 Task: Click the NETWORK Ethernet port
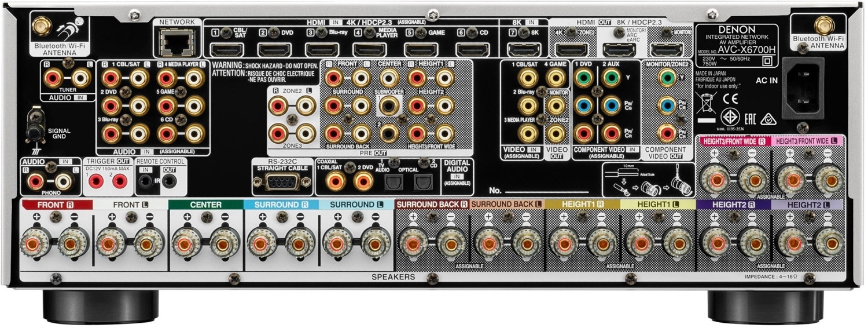coord(176,42)
